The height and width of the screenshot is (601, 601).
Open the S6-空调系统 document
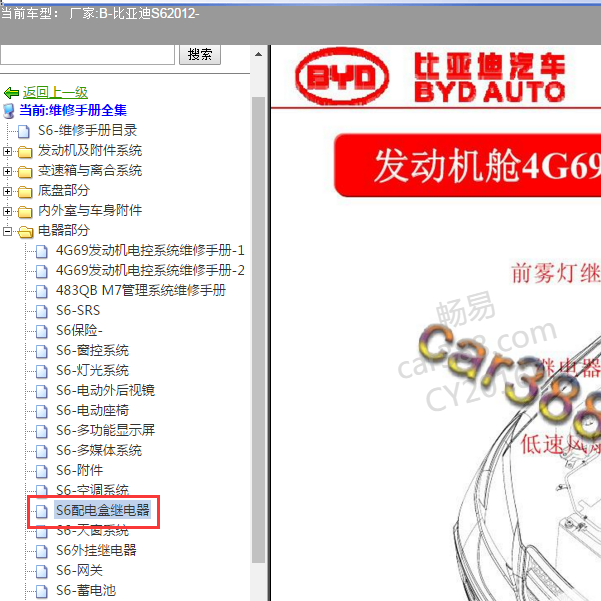(92, 489)
